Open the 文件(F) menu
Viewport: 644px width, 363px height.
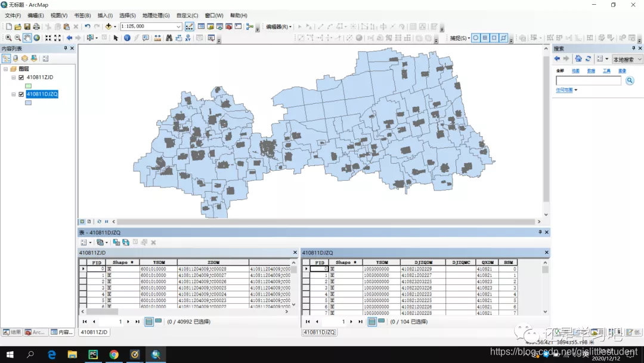point(13,16)
